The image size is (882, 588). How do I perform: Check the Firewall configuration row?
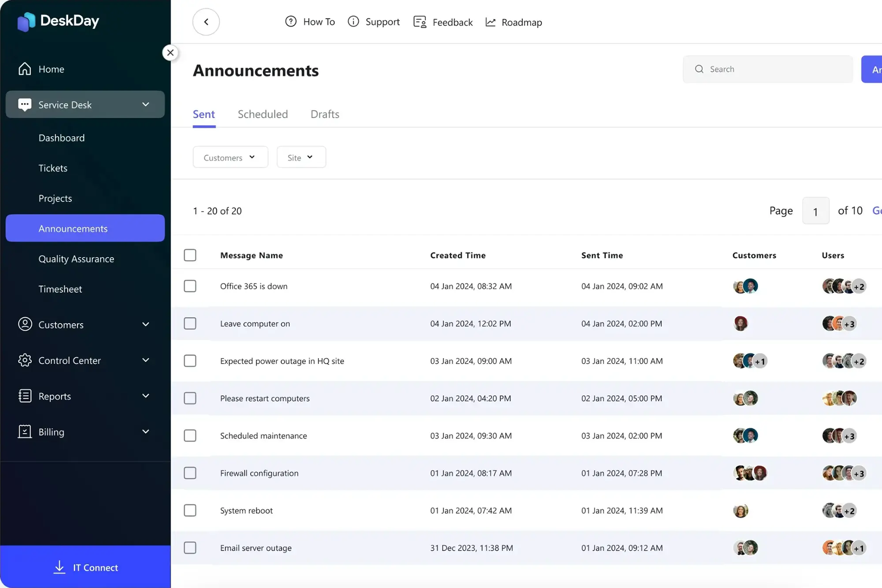pyautogui.click(x=190, y=473)
